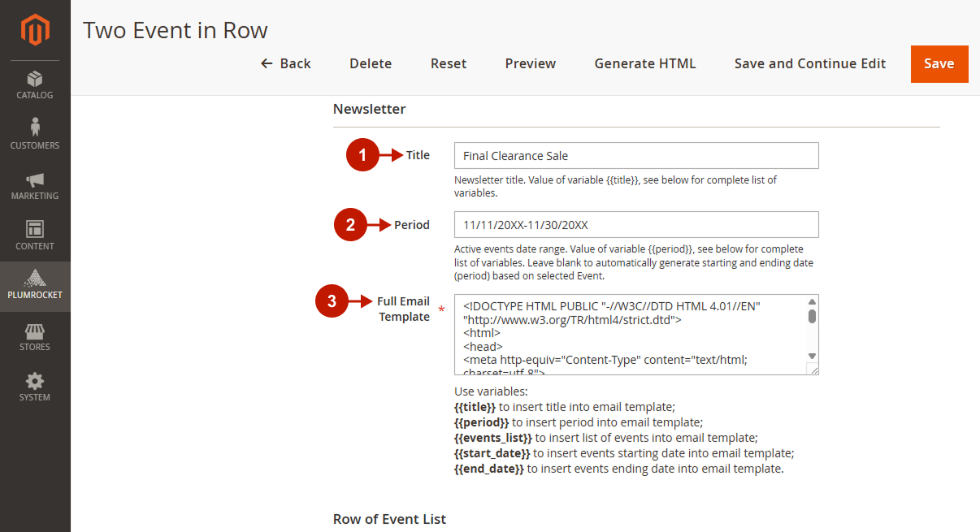The width and height of the screenshot is (980, 532).
Task: Click textarea scrollbar up arrow
Action: tap(812, 302)
